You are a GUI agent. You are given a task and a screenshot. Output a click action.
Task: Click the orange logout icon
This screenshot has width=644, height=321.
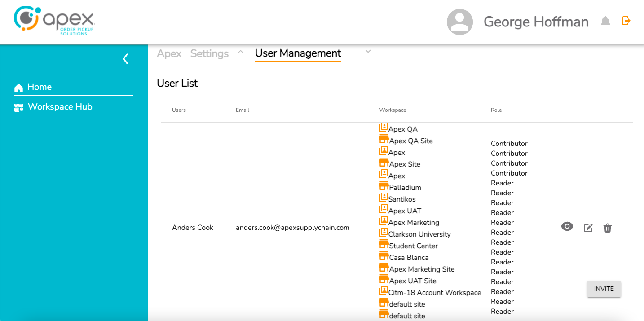point(626,21)
